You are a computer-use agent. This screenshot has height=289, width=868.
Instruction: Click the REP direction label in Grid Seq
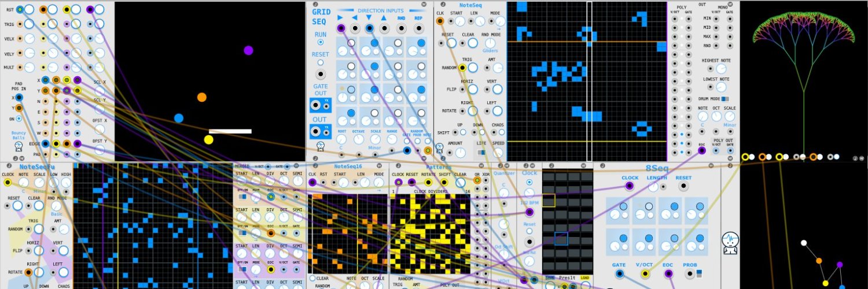tap(418, 18)
